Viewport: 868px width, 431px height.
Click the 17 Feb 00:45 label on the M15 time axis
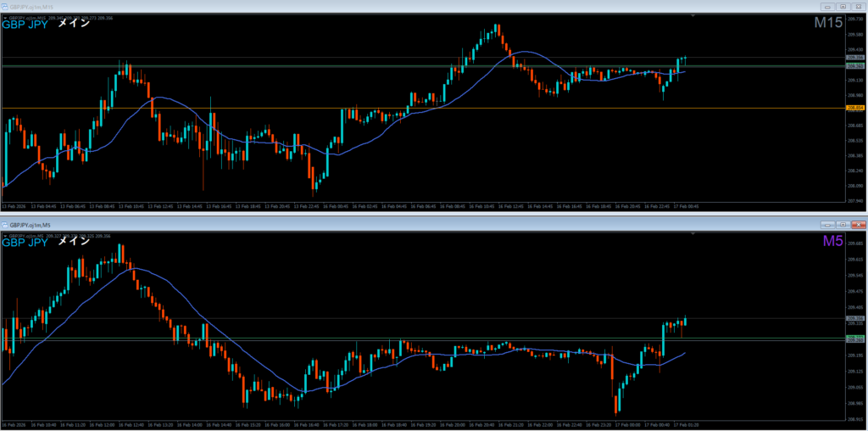point(686,207)
